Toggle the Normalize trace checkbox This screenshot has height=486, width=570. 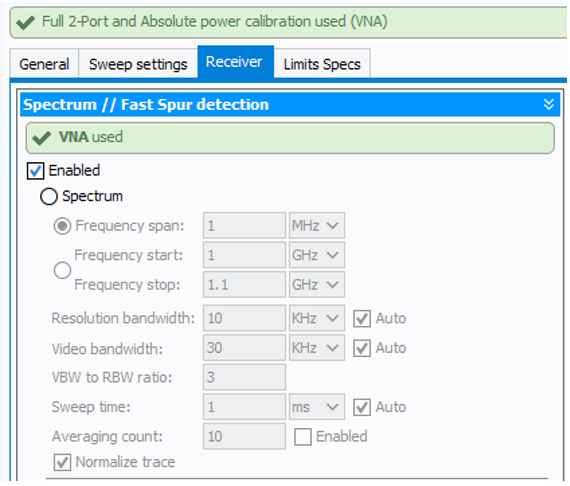coord(63,462)
